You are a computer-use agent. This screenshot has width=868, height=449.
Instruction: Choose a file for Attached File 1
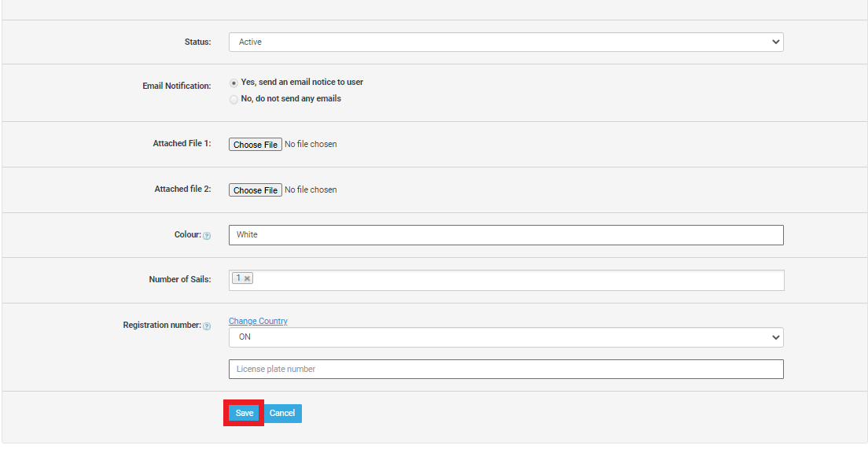(256, 145)
